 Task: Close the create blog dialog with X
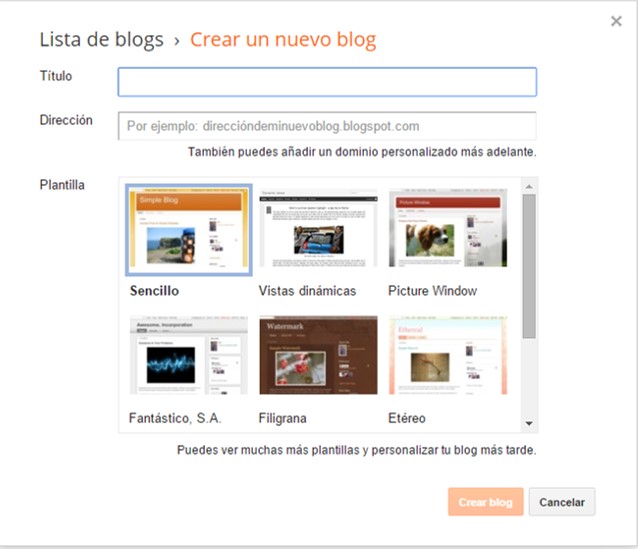click(x=616, y=21)
